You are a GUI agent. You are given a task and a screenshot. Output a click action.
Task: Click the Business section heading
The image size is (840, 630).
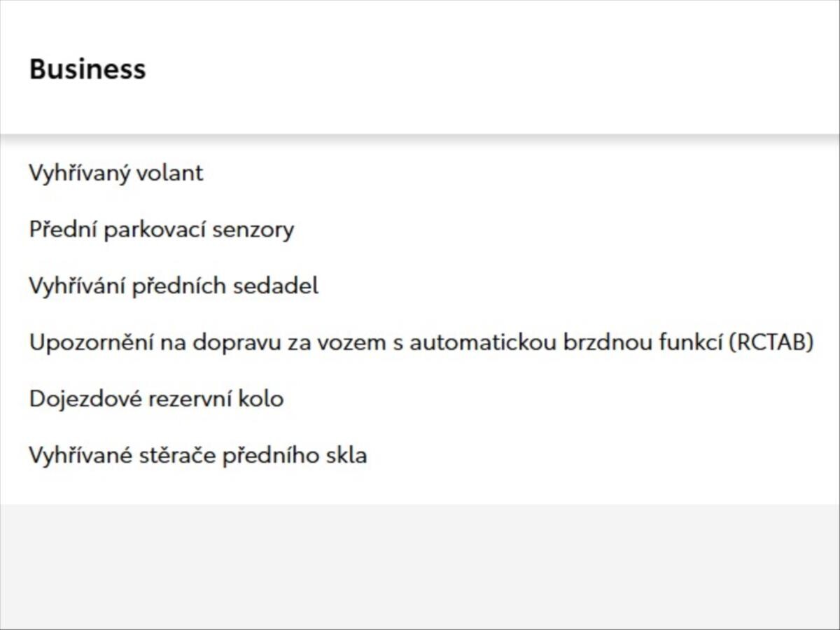pos(87,69)
